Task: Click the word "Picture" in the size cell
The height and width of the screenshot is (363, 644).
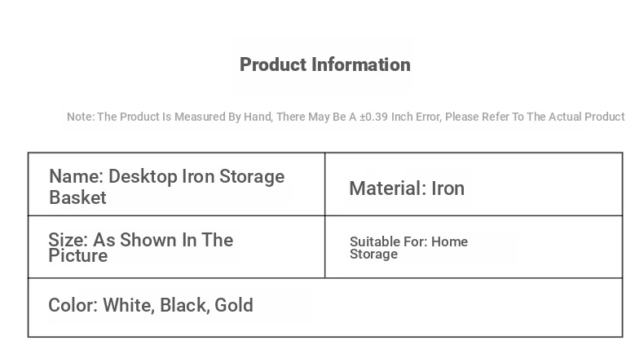Action: [77, 255]
